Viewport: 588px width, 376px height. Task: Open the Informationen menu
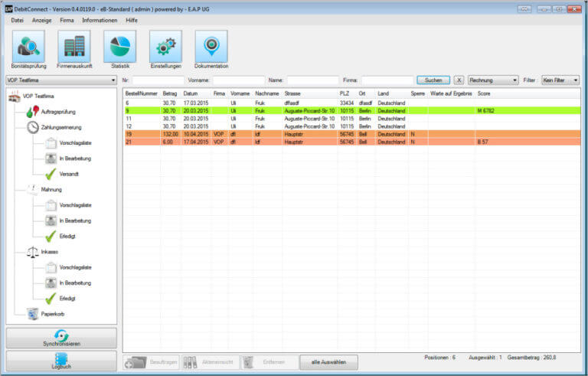click(100, 20)
